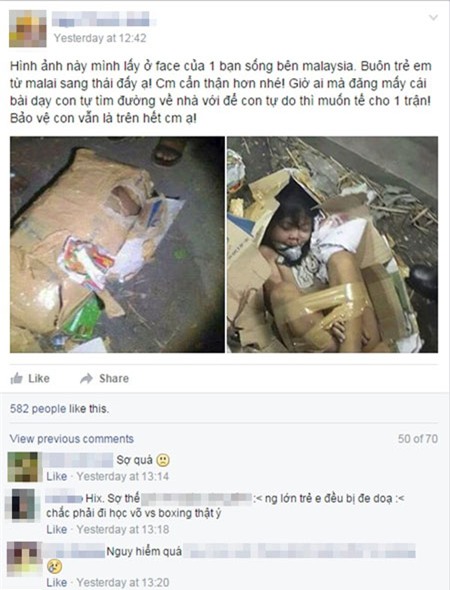Open the 13:20 commenter's avatar
This screenshot has width=450, height=590.
click(24, 559)
